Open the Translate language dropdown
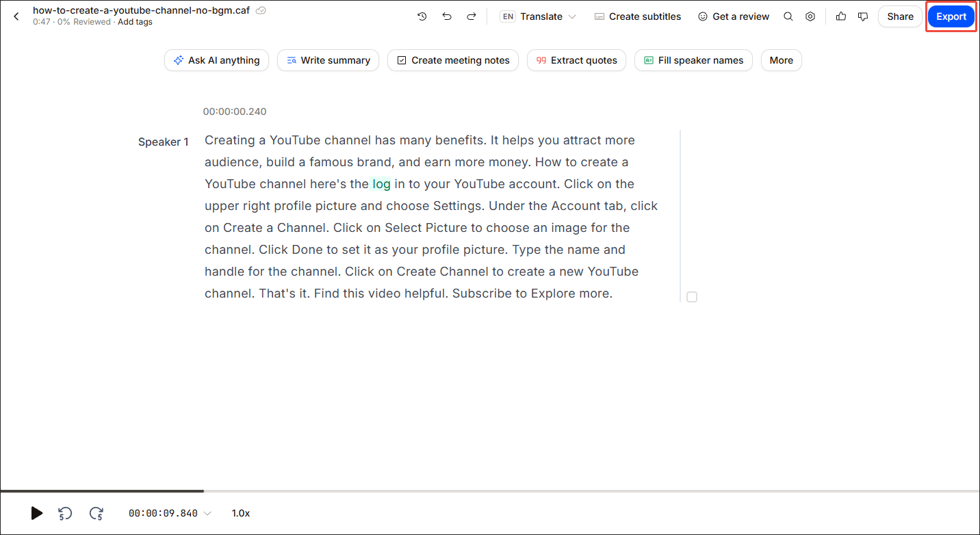The image size is (980, 535). [x=573, y=16]
